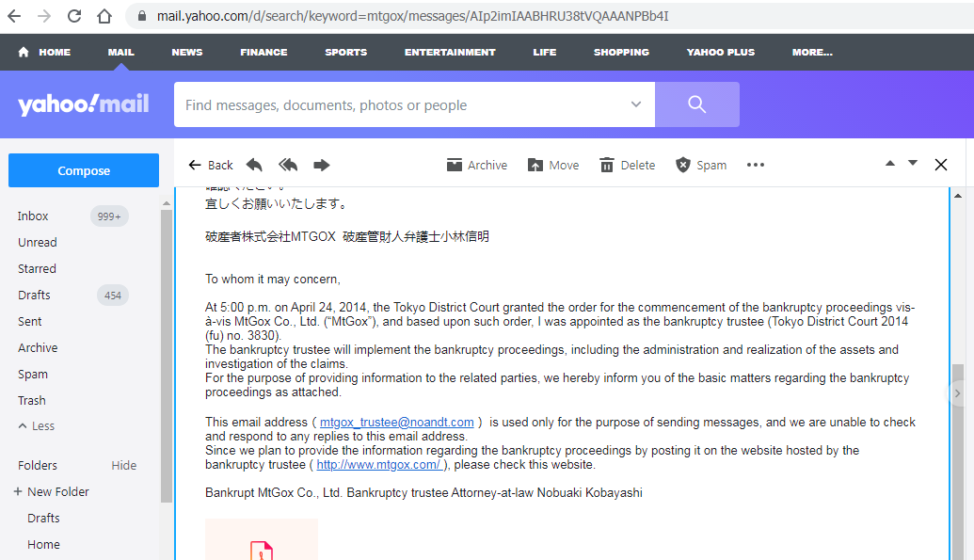The image size is (974, 560).
Task: Forward this email
Action: click(x=321, y=165)
